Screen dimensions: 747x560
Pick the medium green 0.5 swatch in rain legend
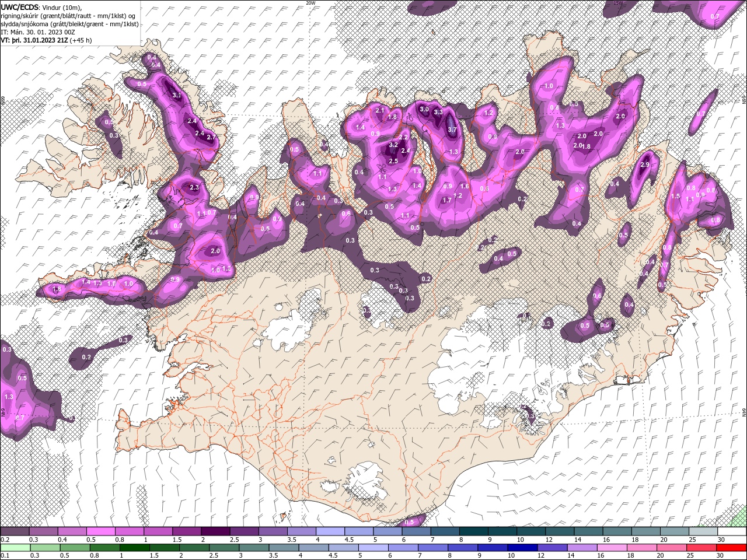click(x=75, y=548)
